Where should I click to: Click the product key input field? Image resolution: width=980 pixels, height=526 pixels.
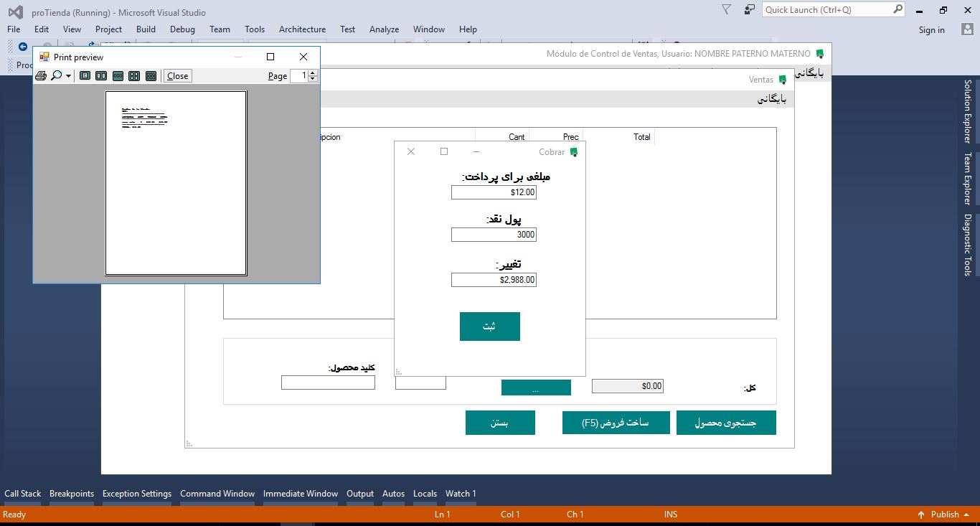pos(328,383)
